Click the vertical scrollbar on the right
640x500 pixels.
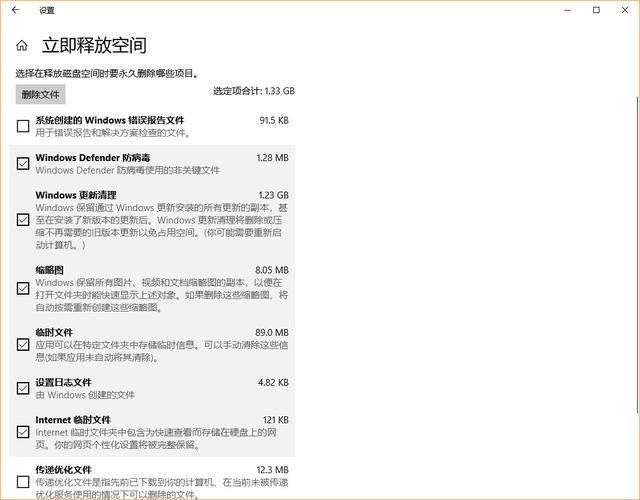coord(638,255)
